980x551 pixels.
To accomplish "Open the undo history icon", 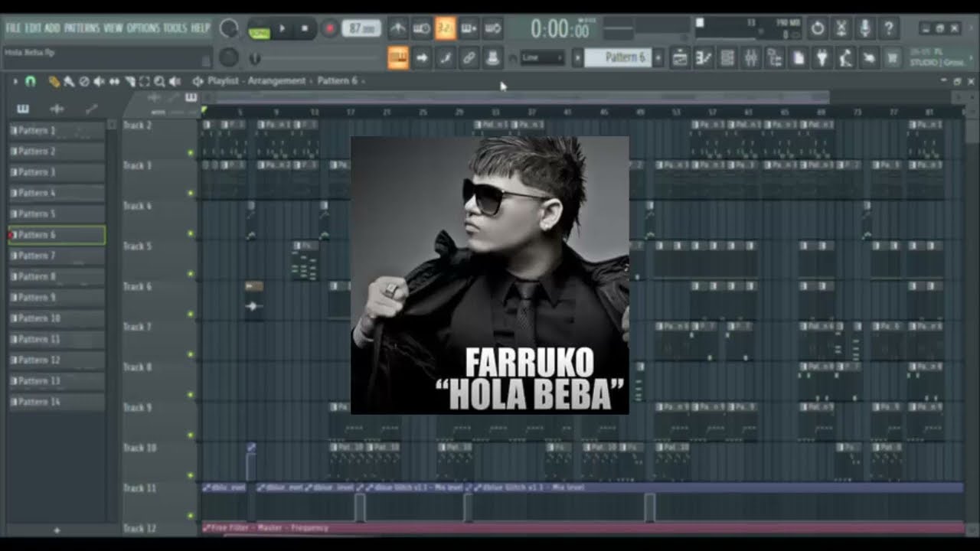I will 818,28.
